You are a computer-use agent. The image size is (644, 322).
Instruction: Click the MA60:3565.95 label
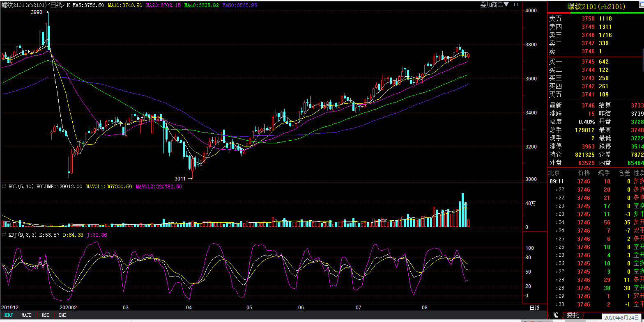pyautogui.click(x=240, y=5)
